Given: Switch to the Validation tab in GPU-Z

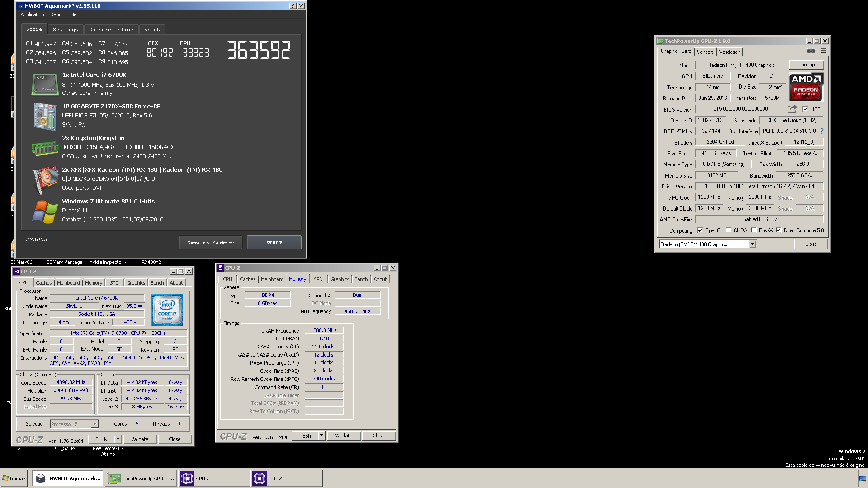Looking at the screenshot, I should (x=730, y=52).
